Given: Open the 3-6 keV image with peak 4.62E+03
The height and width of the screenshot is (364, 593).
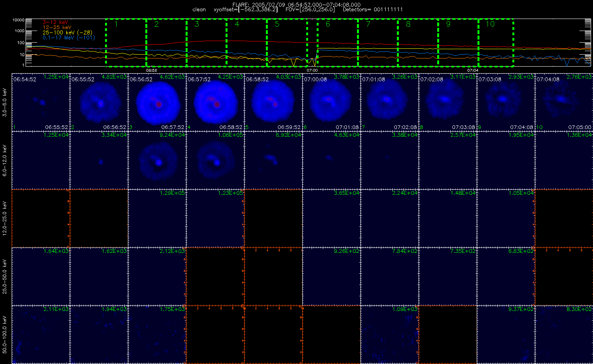Looking at the screenshot, I should (157, 102).
